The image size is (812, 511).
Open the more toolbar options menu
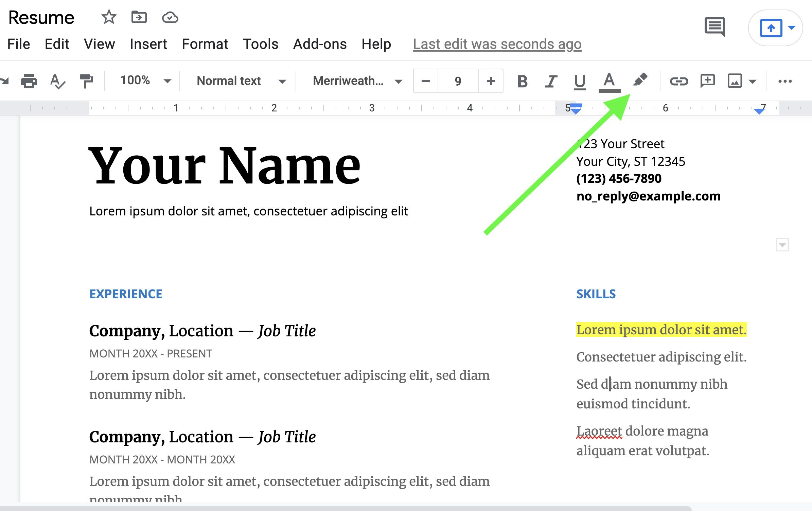(785, 81)
